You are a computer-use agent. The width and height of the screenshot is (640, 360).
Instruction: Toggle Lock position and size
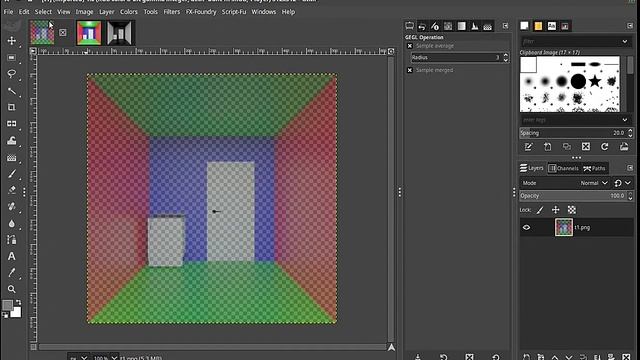(556, 210)
